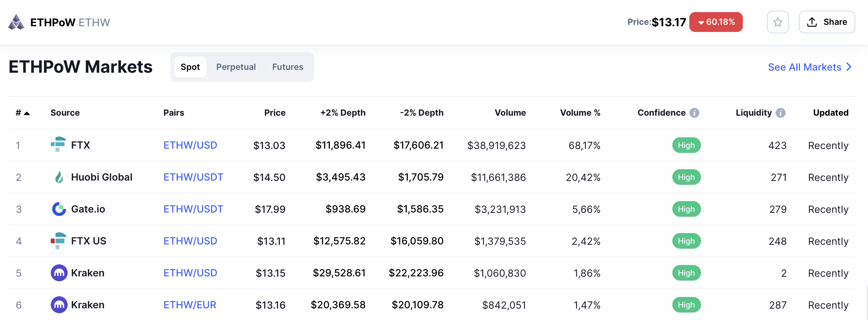Sort markets by the Price column header
Image resolution: width=868 pixels, height=320 pixels.
[274, 113]
